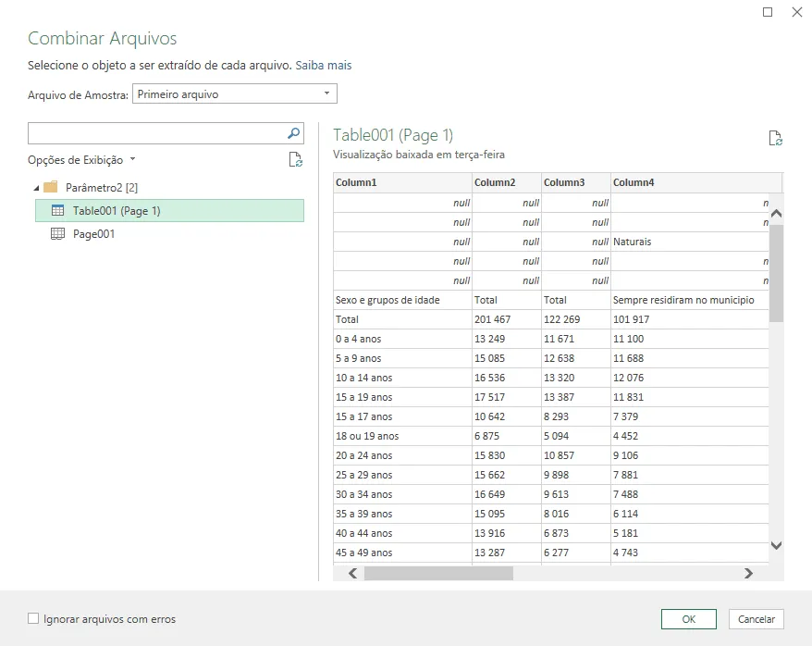
Task: Click the '16 649' cell
Action: [507, 494]
